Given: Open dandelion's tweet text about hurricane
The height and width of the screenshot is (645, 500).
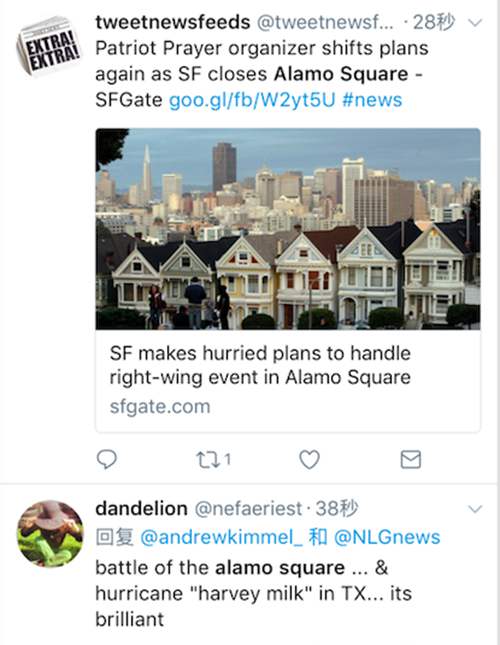Looking at the screenshot, I should (x=253, y=593).
